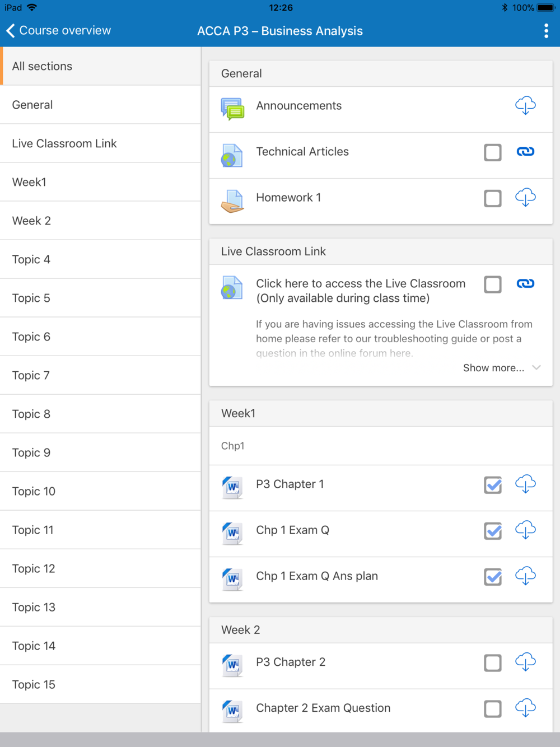Open the three-dot options menu
This screenshot has height=747, width=560.
[x=546, y=31]
